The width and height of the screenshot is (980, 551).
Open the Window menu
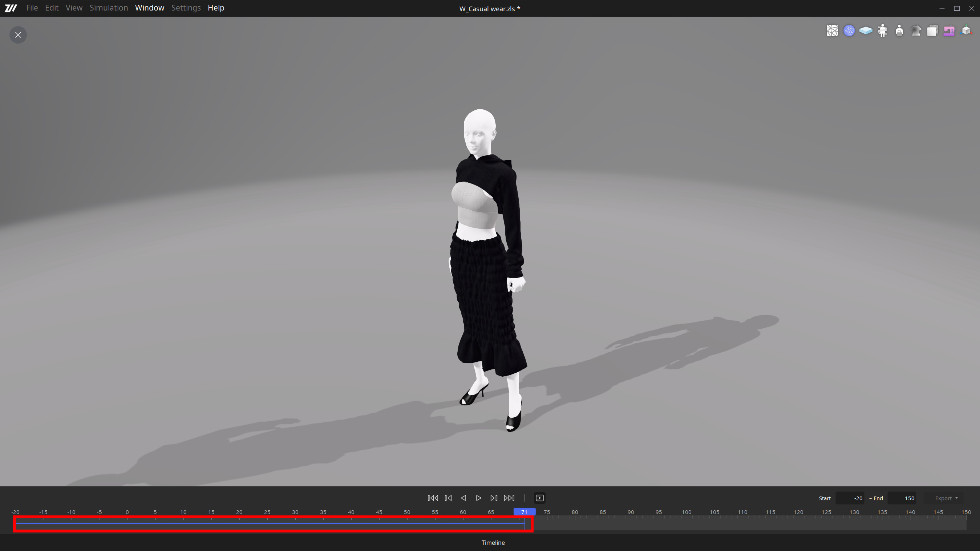(x=150, y=8)
